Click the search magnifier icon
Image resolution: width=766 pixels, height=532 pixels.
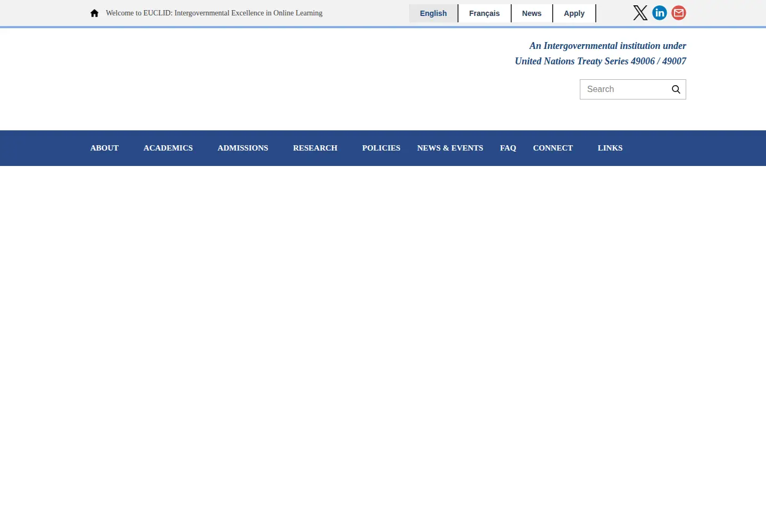tap(676, 89)
